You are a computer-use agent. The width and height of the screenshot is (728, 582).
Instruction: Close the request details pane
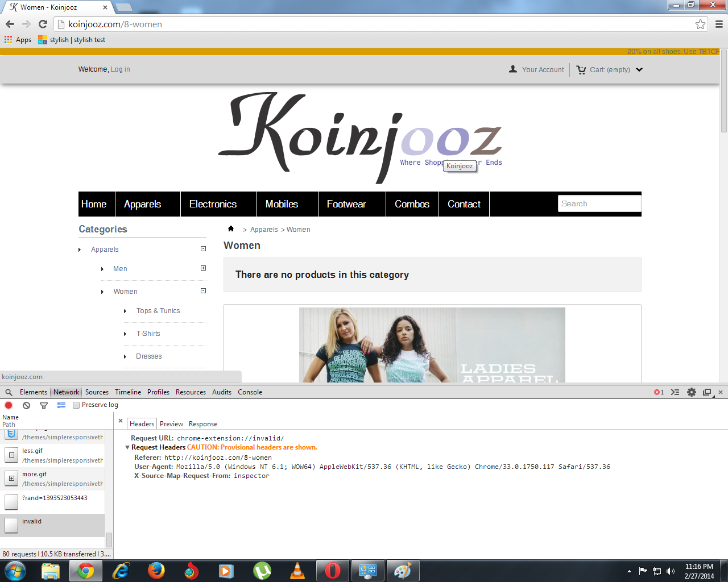pyautogui.click(x=121, y=421)
